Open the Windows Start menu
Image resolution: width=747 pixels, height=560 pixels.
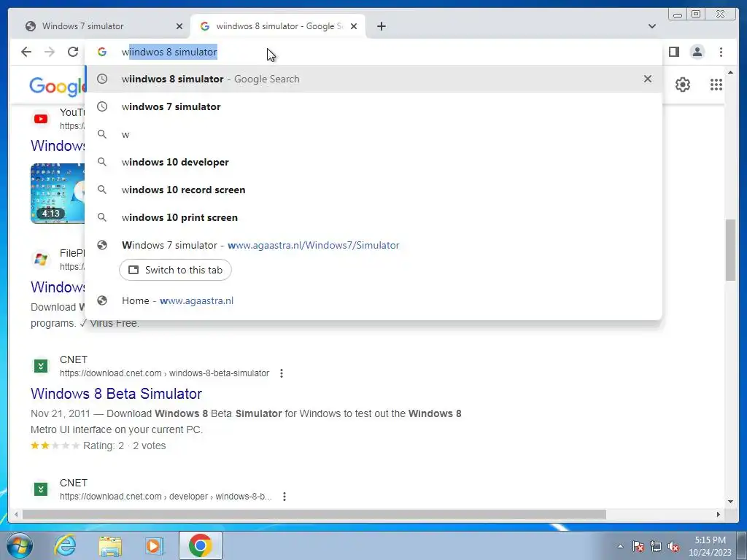pos(19,545)
